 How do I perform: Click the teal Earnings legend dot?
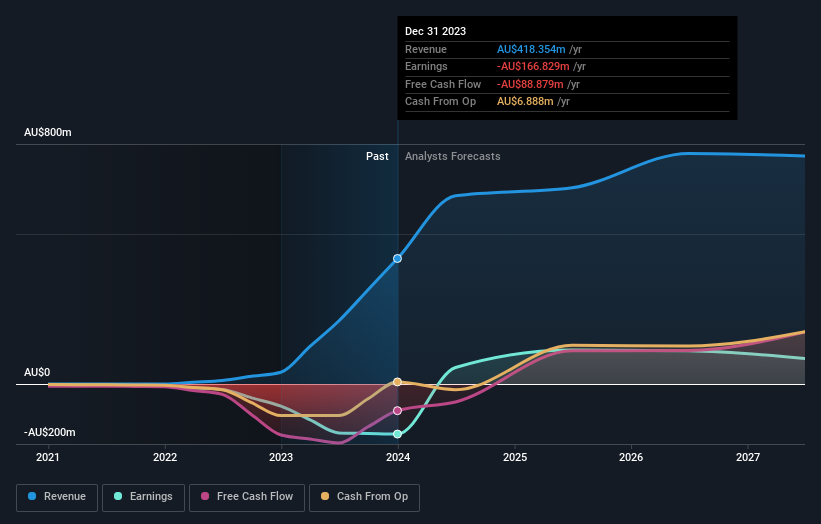coord(118,496)
